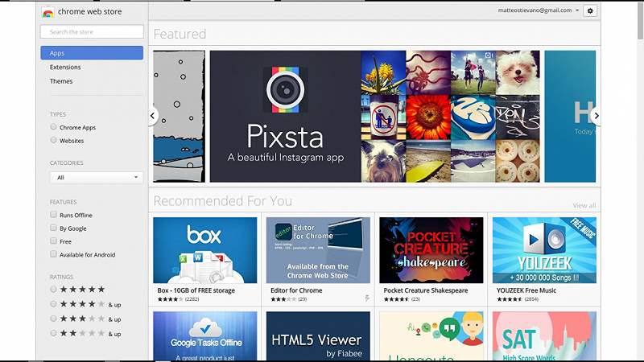
Task: Filter by three stars & up
Action: pyautogui.click(x=53, y=319)
